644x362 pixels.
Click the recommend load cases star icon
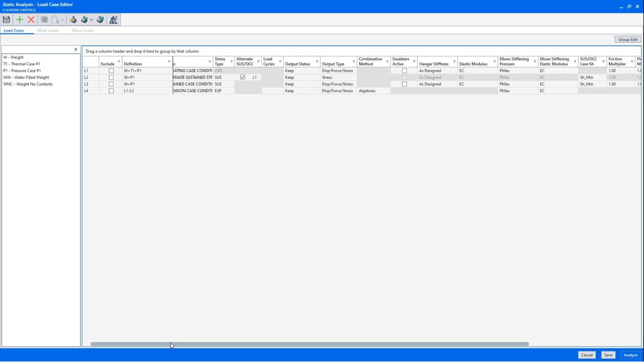point(73,20)
